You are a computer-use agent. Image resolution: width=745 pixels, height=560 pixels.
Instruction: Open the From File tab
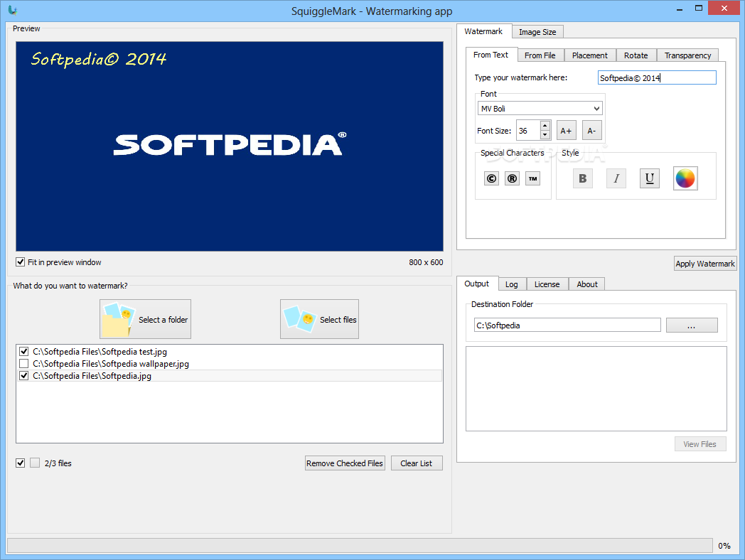tap(540, 55)
